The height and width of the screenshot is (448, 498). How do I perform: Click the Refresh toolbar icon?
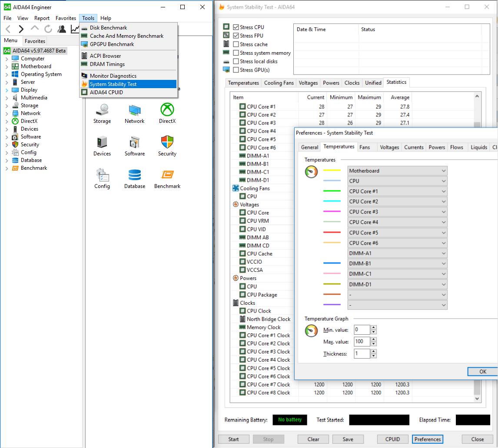48,29
